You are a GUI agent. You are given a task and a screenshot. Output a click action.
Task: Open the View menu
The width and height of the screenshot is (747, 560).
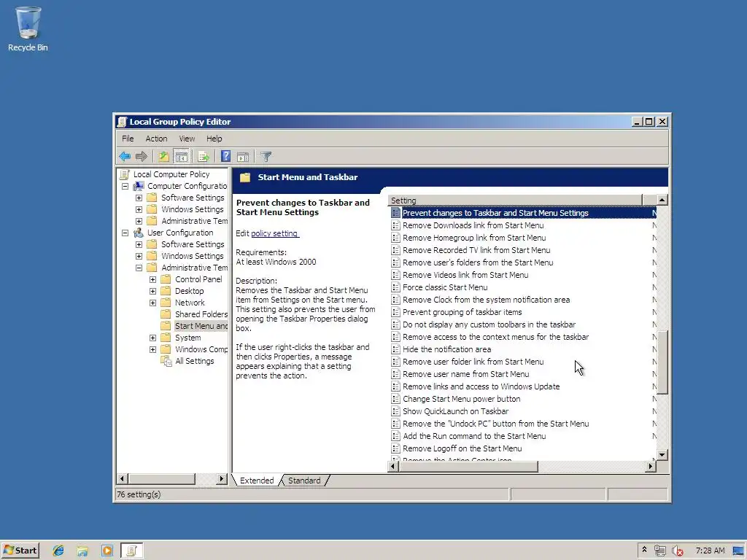(x=187, y=139)
